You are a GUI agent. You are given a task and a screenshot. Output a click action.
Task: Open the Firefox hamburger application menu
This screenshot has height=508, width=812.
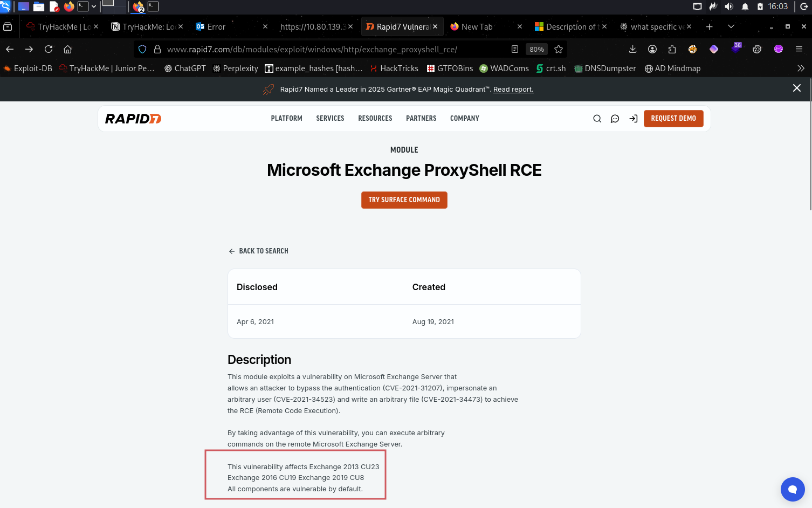(799, 49)
